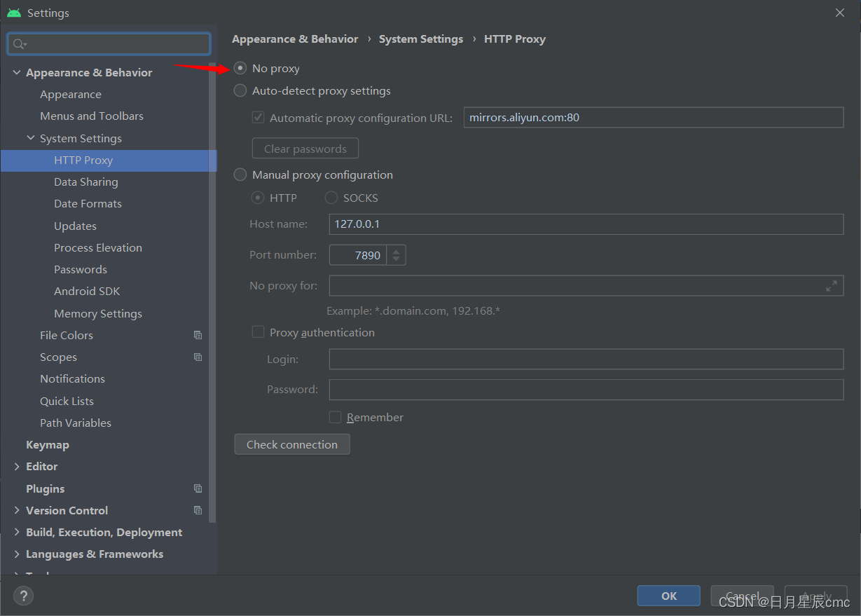Screen dimensions: 861x616
Task: Click the project-level icon beside Plugins
Action: coord(198,488)
